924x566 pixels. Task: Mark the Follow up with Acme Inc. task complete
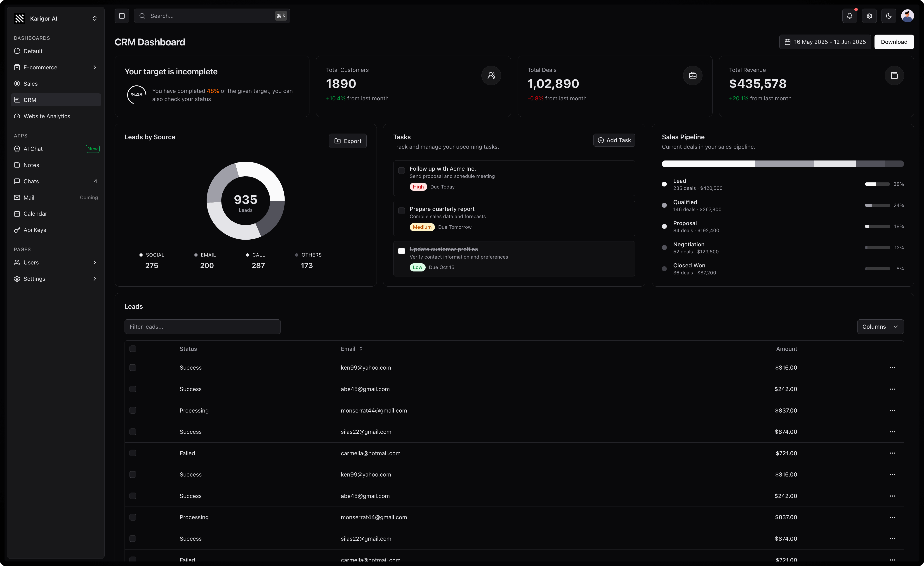click(401, 171)
